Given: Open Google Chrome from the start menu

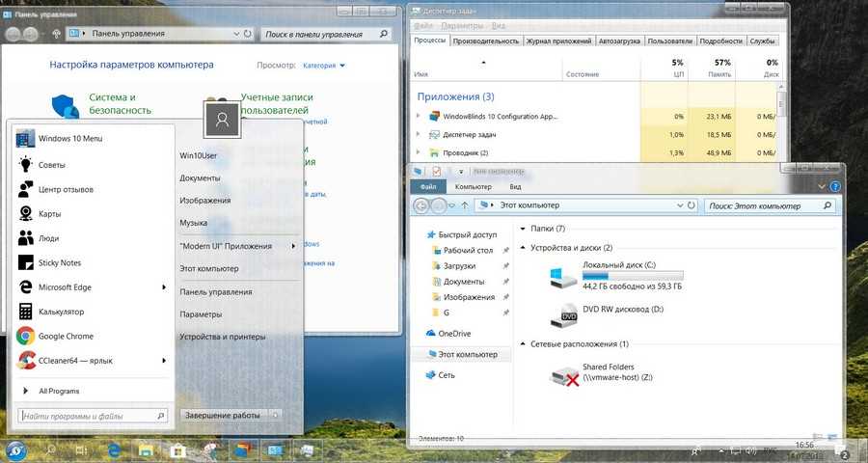Looking at the screenshot, I should 65,336.
